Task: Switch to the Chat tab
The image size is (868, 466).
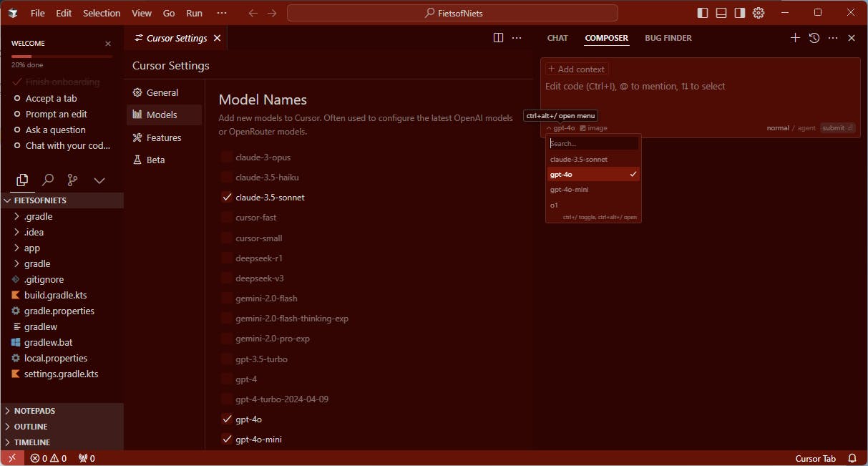Action: click(x=557, y=38)
